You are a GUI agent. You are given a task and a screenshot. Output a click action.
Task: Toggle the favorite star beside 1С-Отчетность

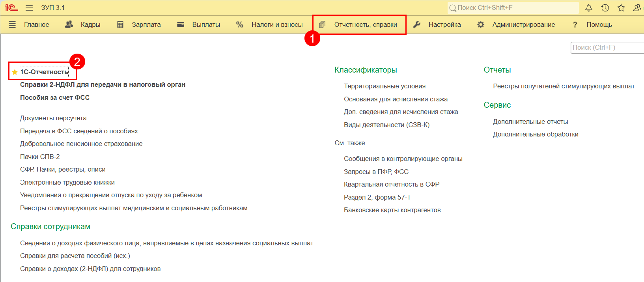15,72
